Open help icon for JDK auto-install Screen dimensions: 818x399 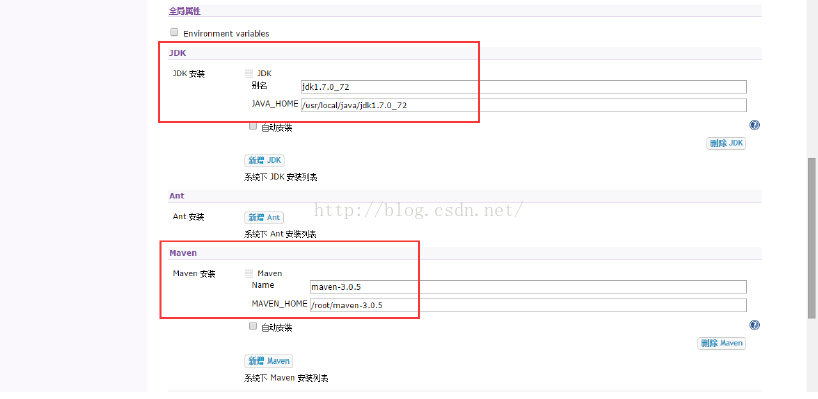coord(754,125)
